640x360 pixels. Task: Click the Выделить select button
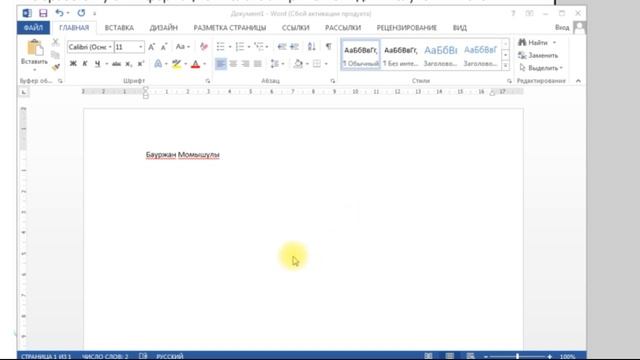pos(540,68)
